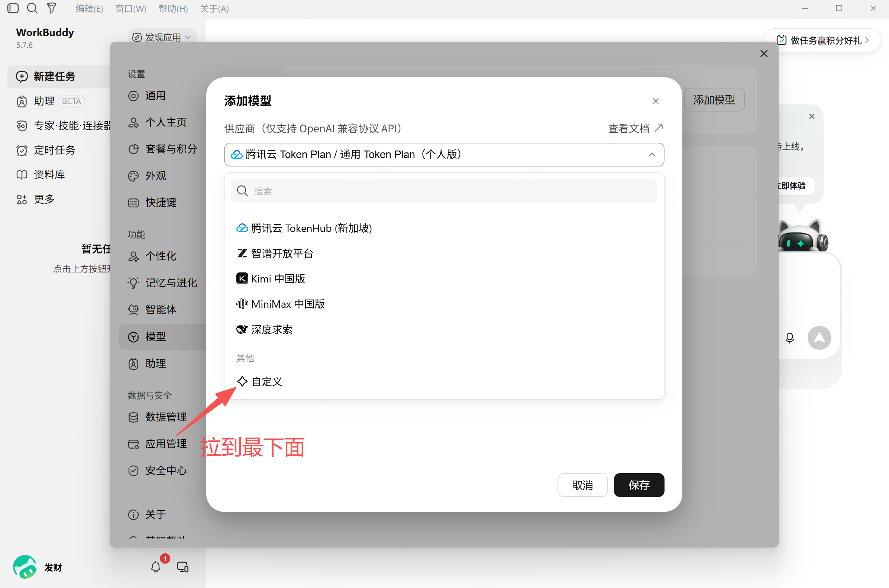Image resolution: width=889 pixels, height=588 pixels.
Task: Open 帮助(H) menu
Action: coord(173,9)
